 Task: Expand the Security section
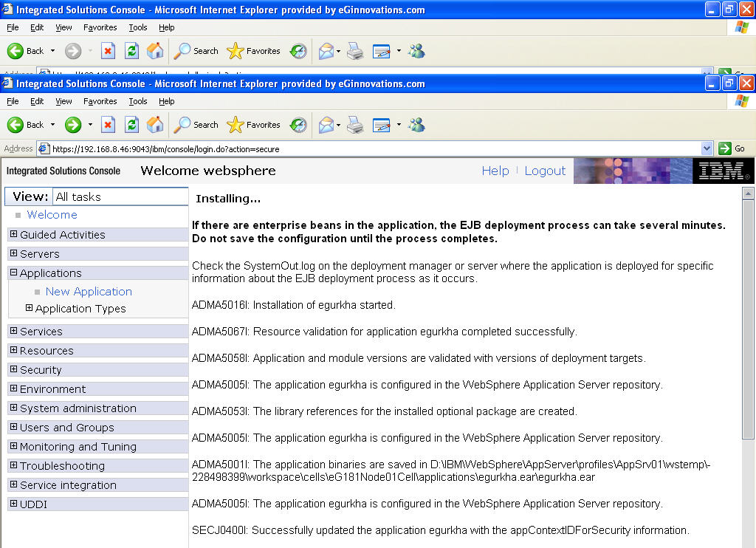click(x=13, y=369)
